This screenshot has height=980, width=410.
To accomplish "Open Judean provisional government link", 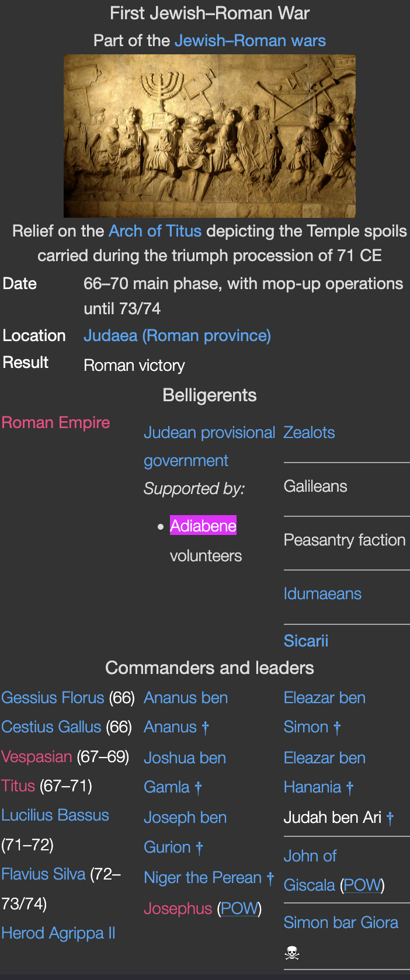I will [209, 433].
